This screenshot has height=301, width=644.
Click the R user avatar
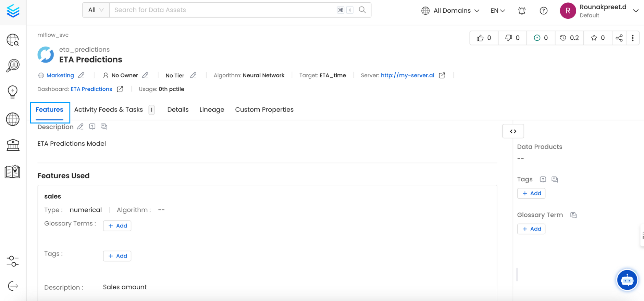tap(568, 11)
